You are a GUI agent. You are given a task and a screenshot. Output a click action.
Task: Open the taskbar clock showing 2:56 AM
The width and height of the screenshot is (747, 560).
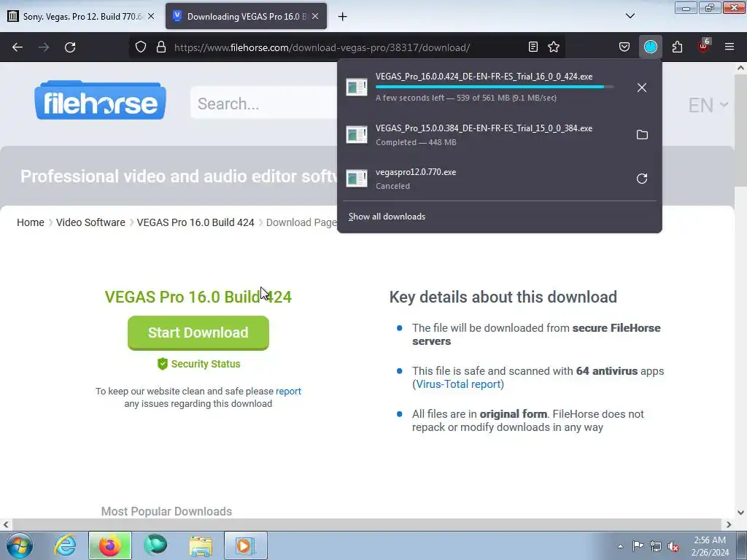tap(710, 546)
